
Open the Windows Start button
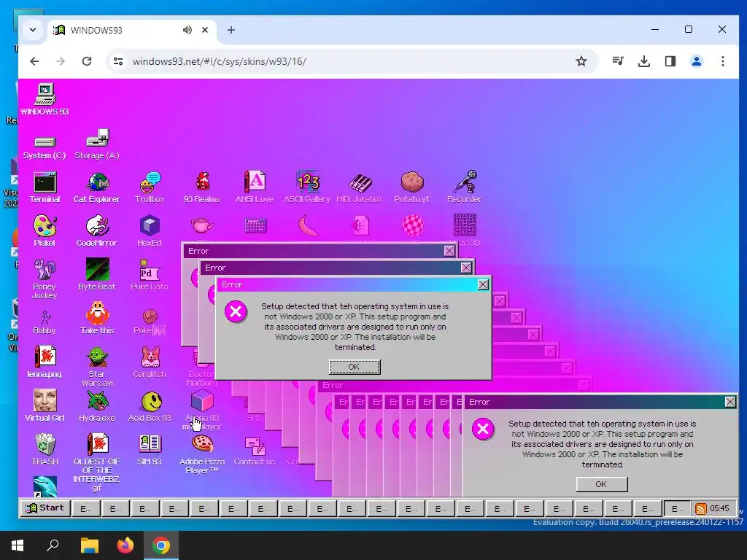[18, 545]
